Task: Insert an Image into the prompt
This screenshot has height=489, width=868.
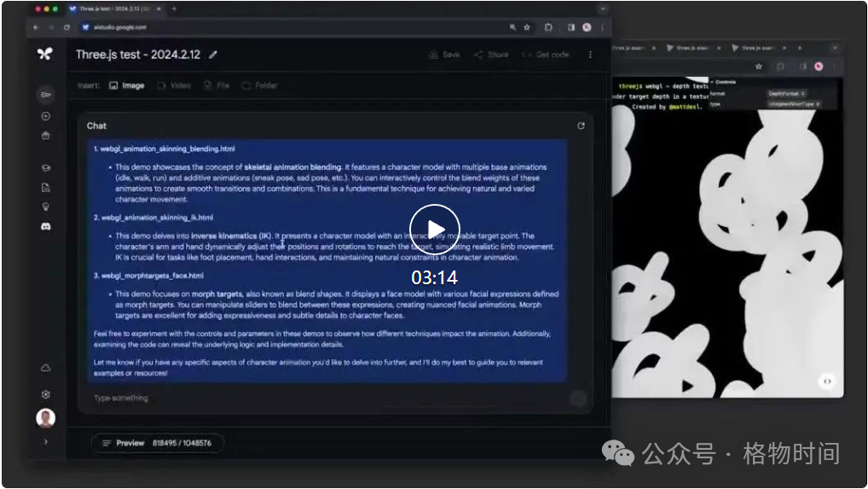Action: click(127, 85)
